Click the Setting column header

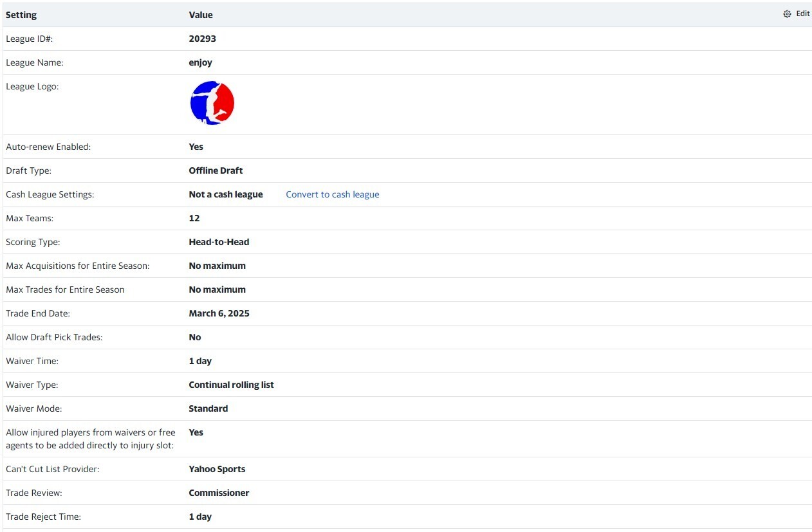[x=21, y=15]
